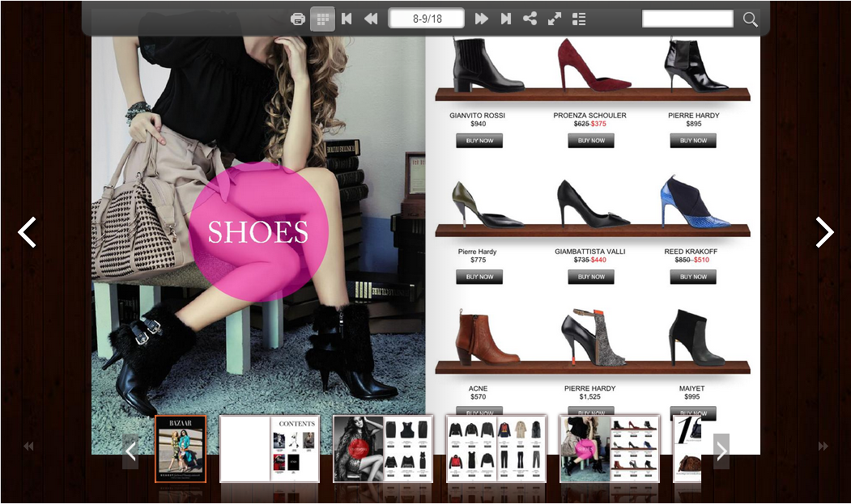Click the Print icon in the toolbar

(297, 18)
